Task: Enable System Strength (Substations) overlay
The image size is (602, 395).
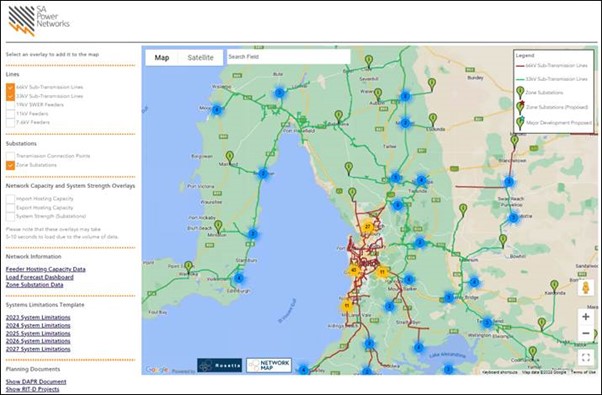Action: [x=10, y=217]
